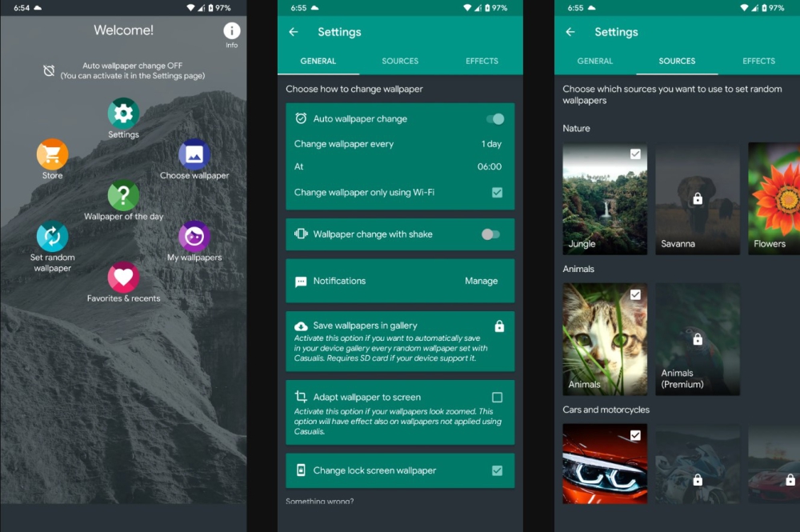The width and height of the screenshot is (800, 532).
Task: Open the 1 day interval selector
Action: (x=491, y=144)
